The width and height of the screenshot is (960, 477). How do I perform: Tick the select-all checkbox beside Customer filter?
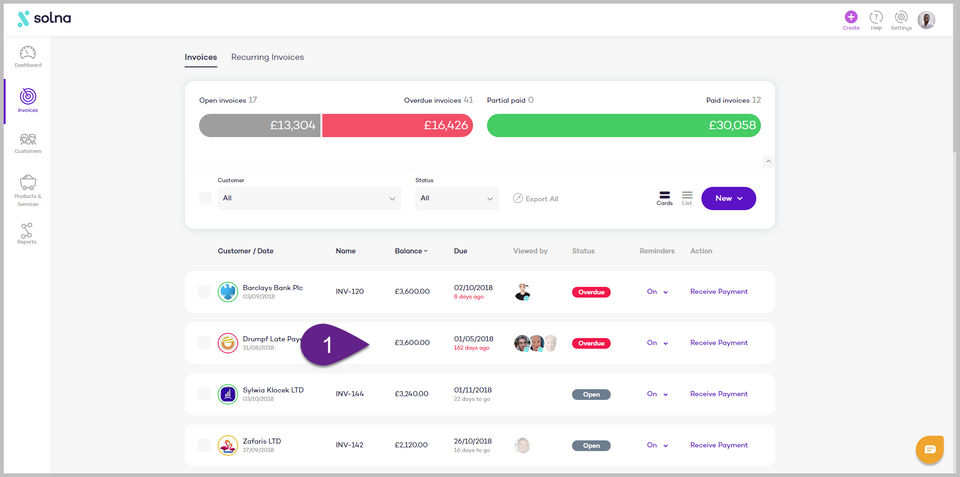[205, 198]
